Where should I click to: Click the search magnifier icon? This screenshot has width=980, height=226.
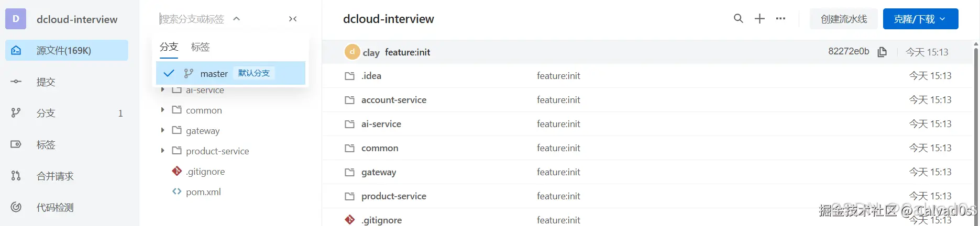(738, 19)
